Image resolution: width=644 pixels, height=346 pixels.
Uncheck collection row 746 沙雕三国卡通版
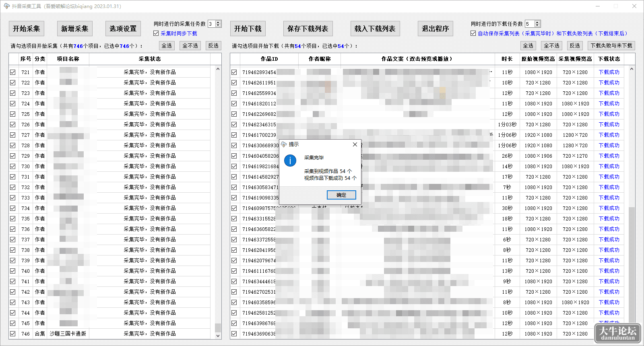pos(13,334)
